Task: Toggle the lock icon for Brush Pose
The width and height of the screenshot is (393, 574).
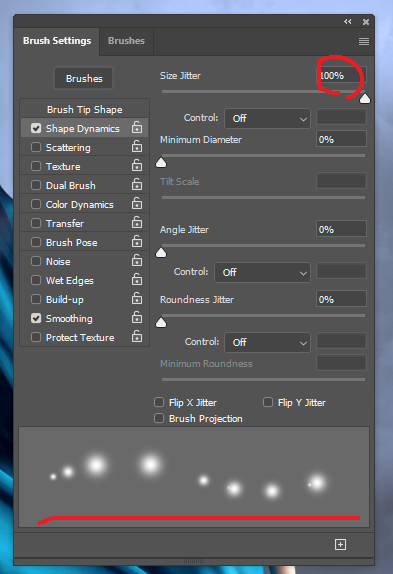Action: pyautogui.click(x=137, y=242)
